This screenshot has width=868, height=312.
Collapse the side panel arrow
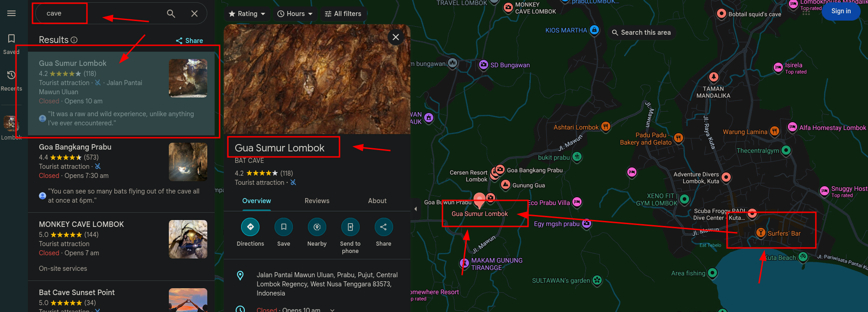415,209
